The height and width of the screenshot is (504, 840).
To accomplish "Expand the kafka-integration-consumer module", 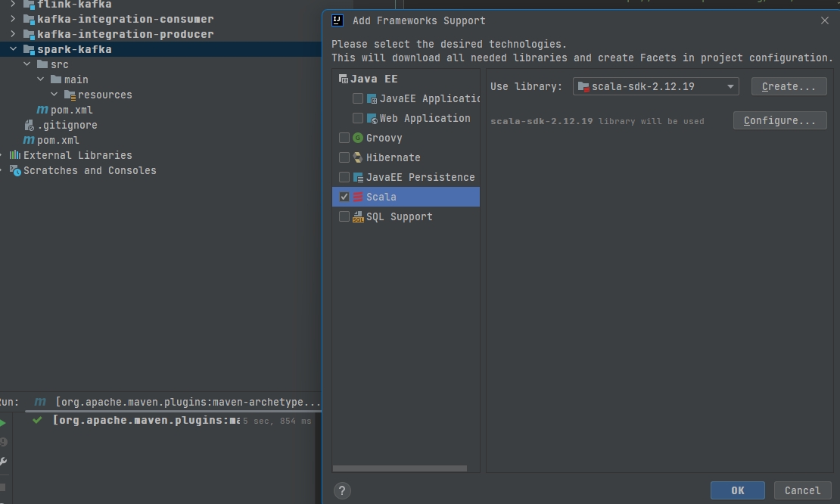I will click(x=13, y=19).
